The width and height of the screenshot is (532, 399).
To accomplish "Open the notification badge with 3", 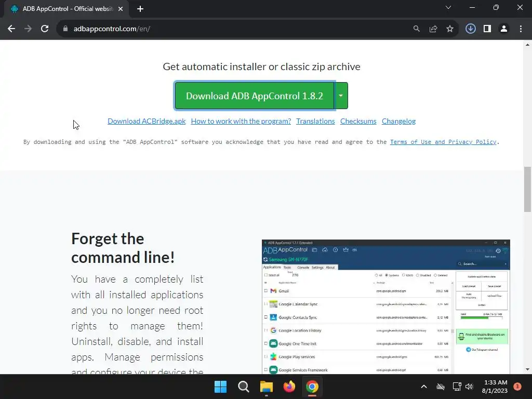I will point(517,387).
